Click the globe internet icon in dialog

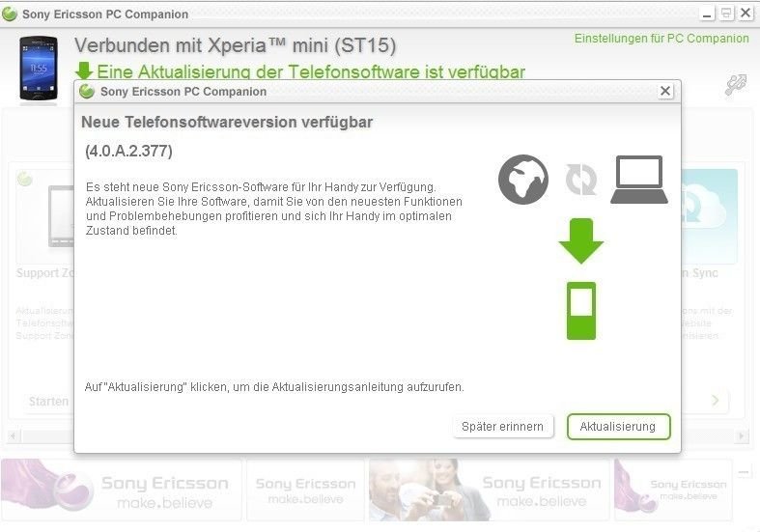[523, 180]
